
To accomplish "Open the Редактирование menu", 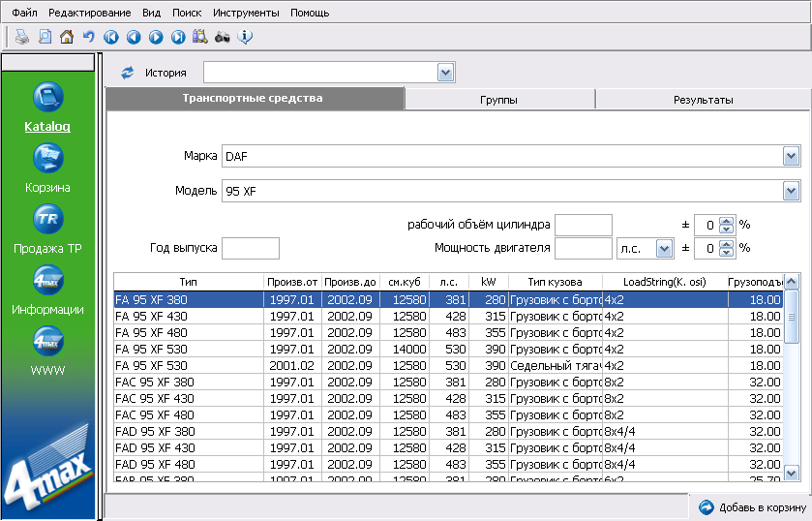I will (90, 13).
